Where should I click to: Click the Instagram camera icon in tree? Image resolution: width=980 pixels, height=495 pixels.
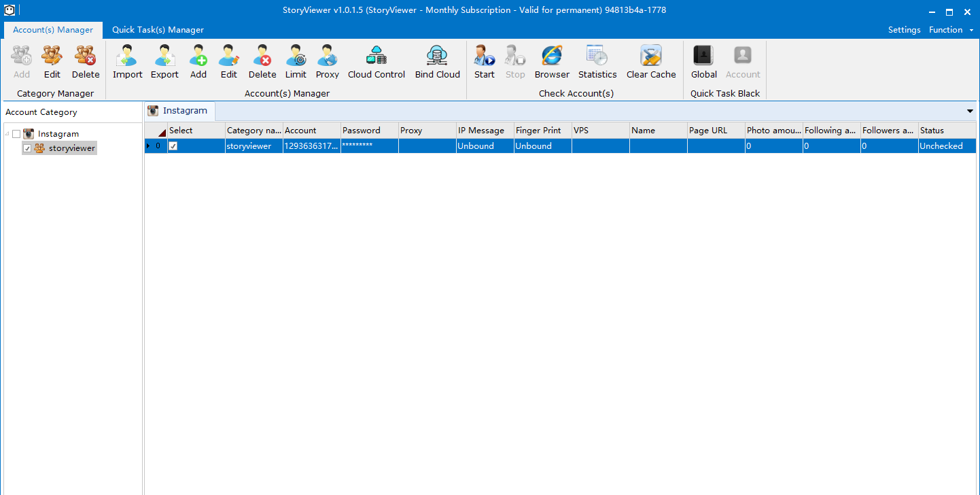click(29, 134)
